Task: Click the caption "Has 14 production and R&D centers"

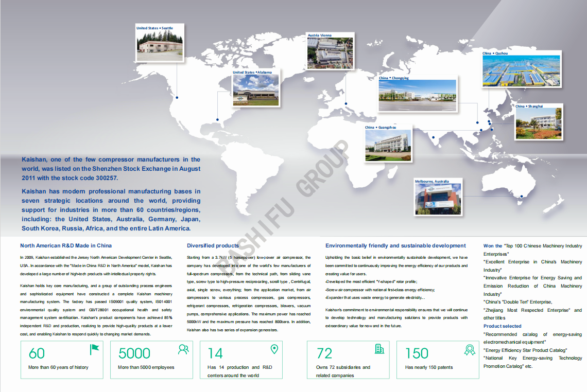Action: tap(239, 371)
